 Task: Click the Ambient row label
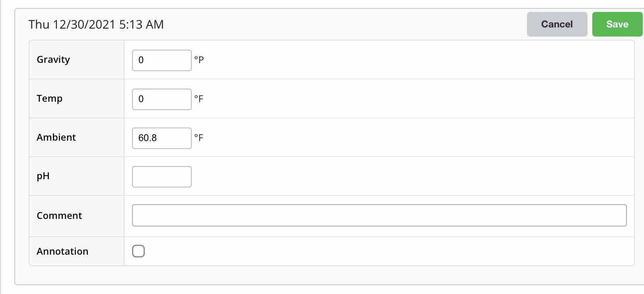56,137
